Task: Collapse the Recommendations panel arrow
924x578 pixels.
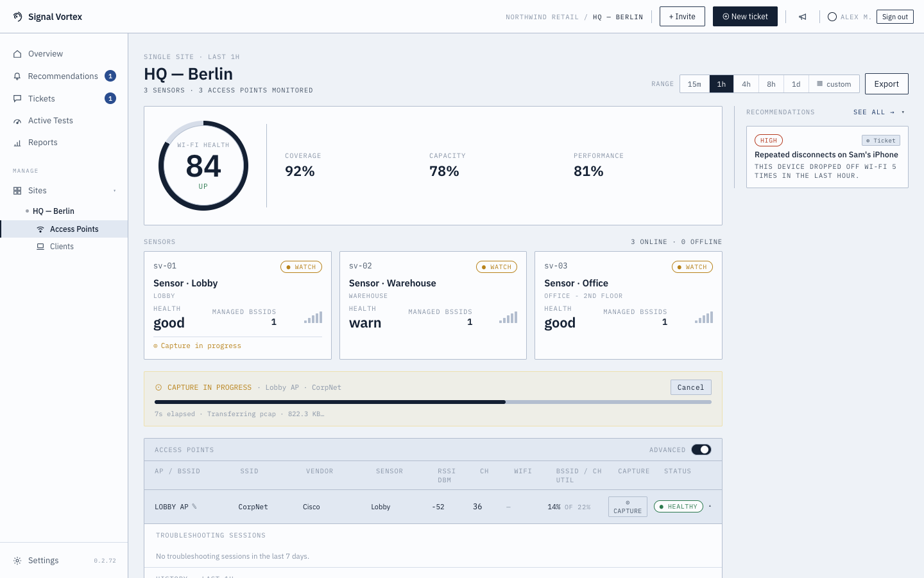Action: coord(903,112)
